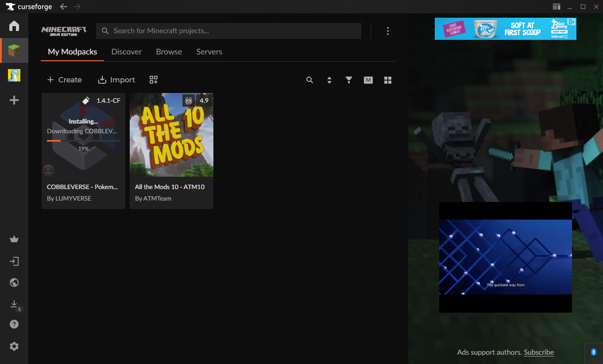Open the globe language icon

tap(14, 283)
